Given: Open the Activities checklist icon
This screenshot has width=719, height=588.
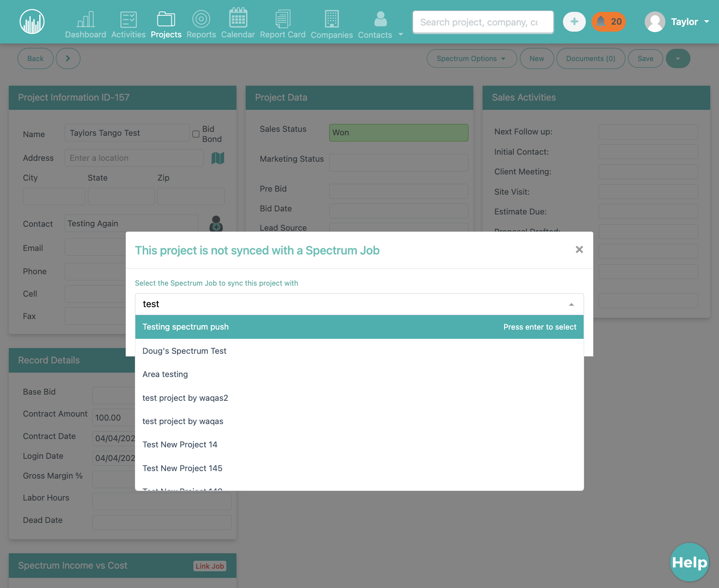Looking at the screenshot, I should (128, 19).
